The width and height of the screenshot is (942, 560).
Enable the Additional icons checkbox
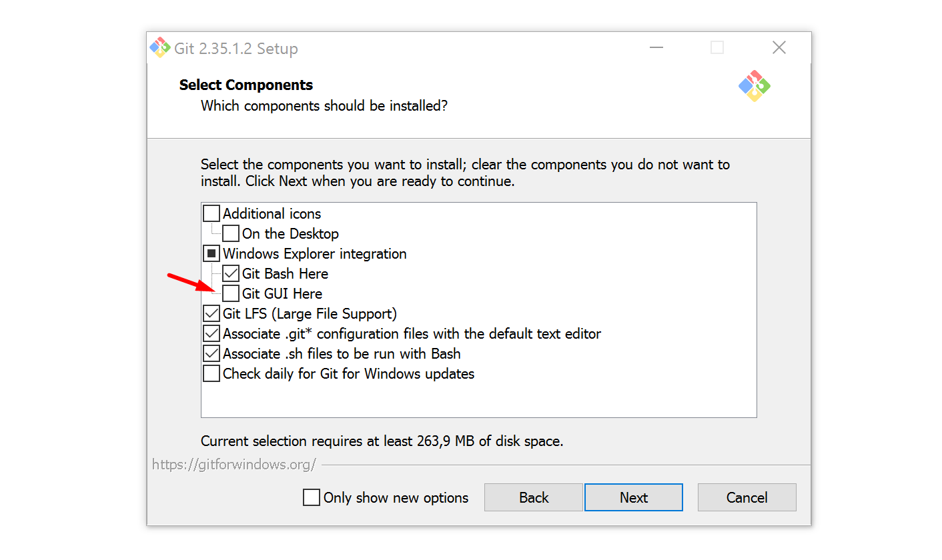[x=211, y=214]
